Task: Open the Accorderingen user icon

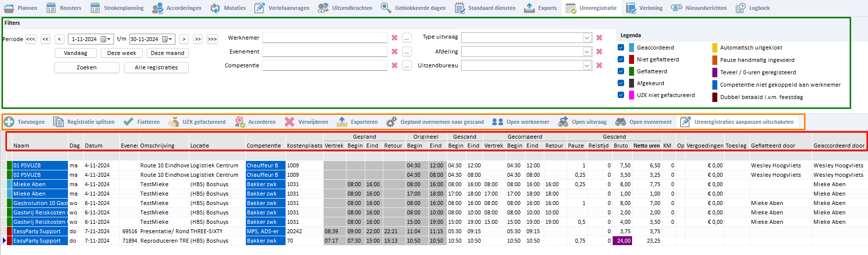Action: pyautogui.click(x=158, y=8)
